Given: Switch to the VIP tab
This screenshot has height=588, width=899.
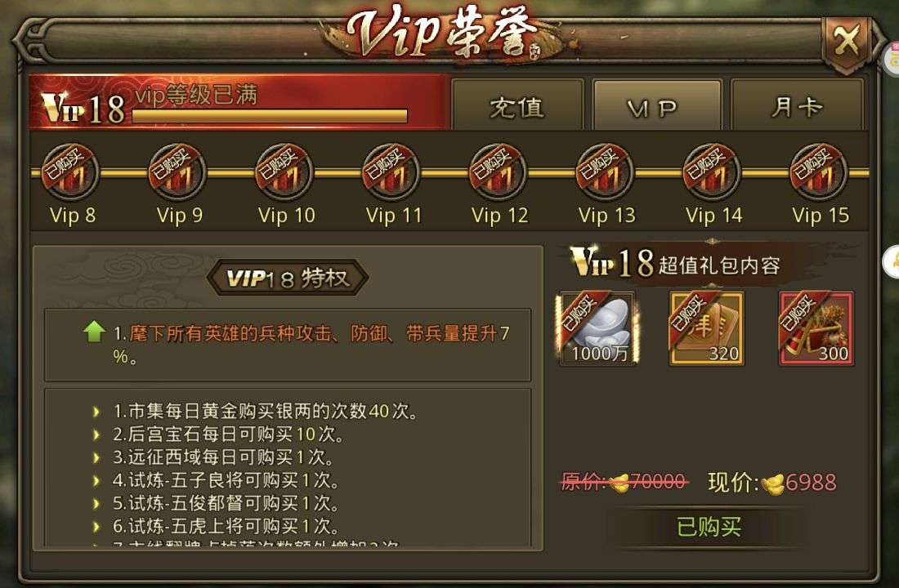Looking at the screenshot, I should click(x=657, y=106).
